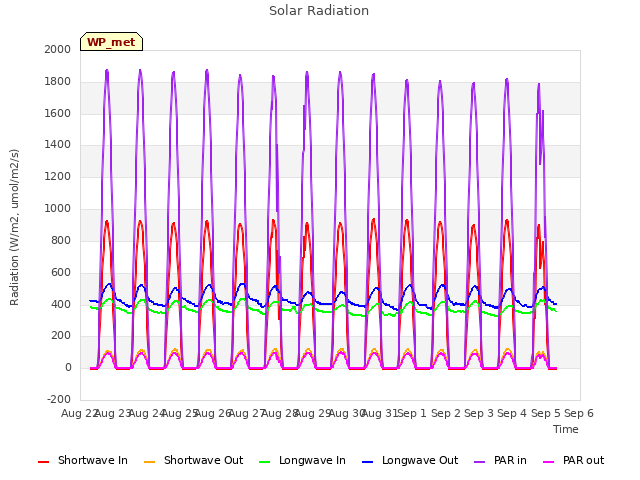Viewport: 640px width, 480px height.
Task: Click the 200 y-axis tick label
Action: click(61, 336)
